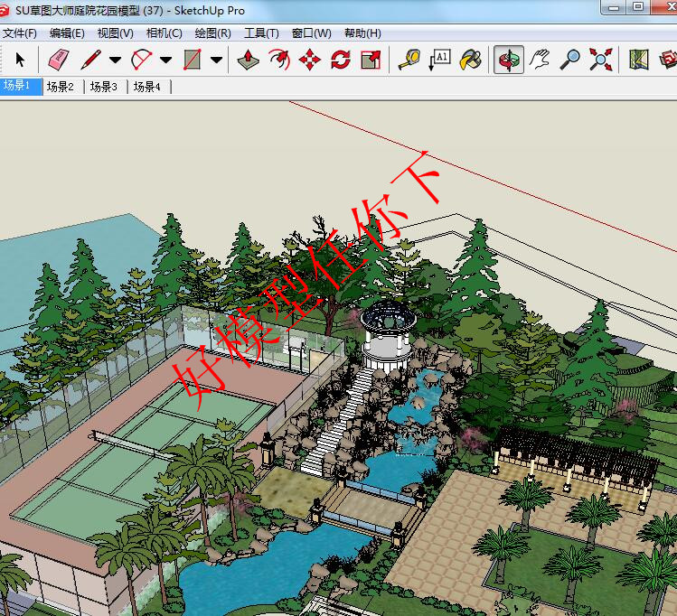Activate the Zoom magnifier tool
Viewport: 677px width, 616px height.
click(570, 60)
